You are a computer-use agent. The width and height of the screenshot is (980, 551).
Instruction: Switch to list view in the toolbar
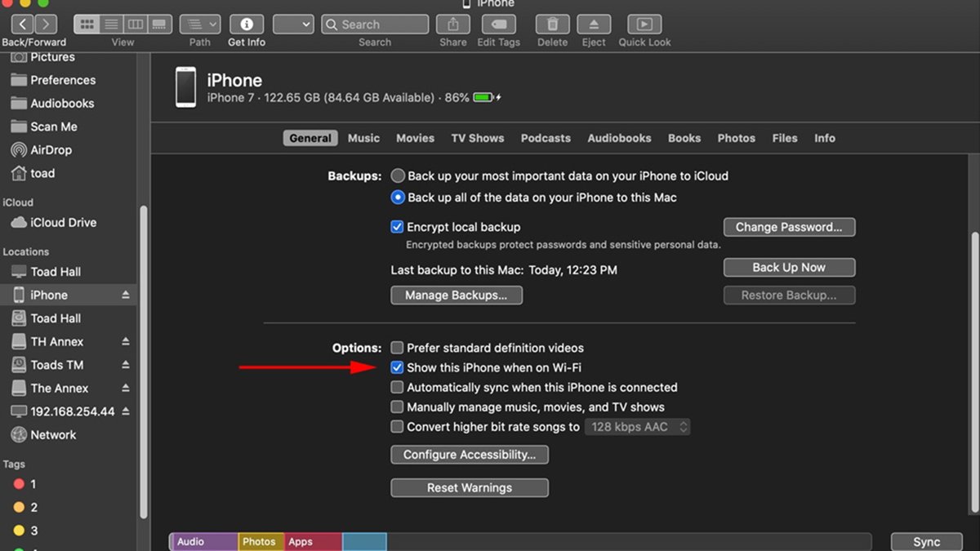[x=111, y=24]
